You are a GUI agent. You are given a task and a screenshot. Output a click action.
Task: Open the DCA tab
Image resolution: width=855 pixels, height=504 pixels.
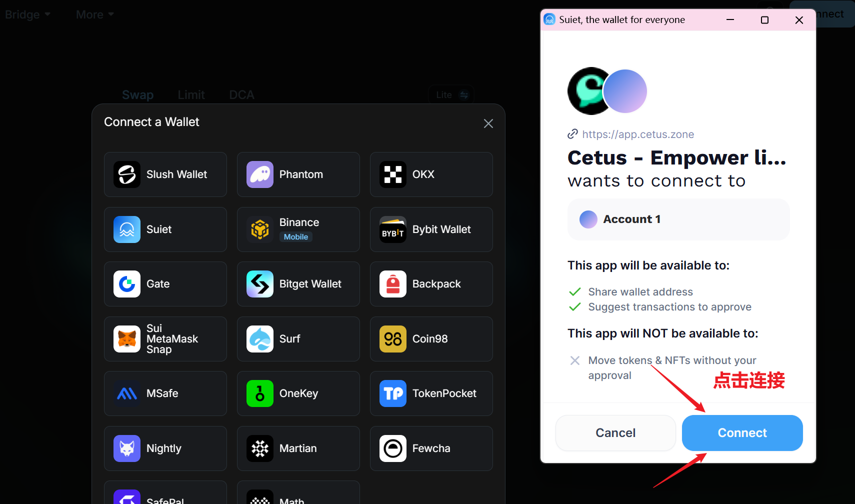(241, 94)
